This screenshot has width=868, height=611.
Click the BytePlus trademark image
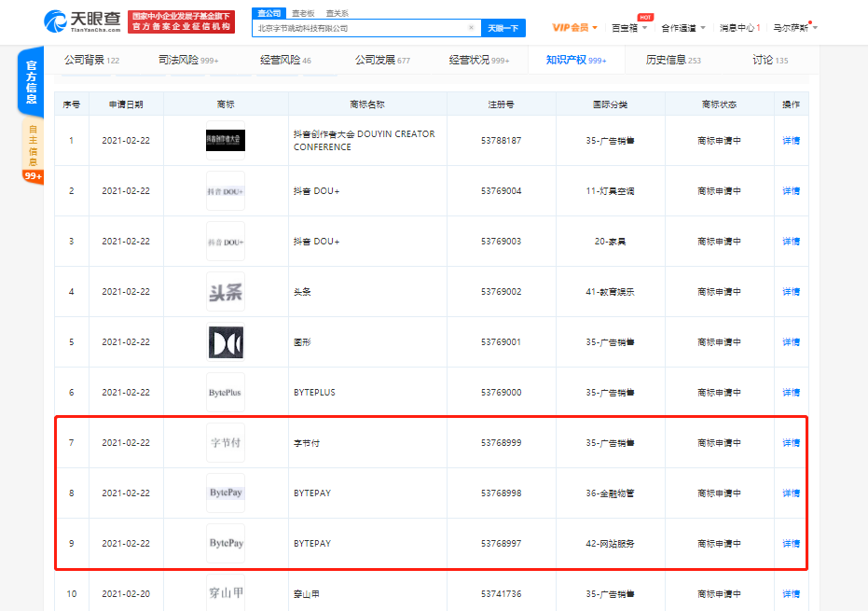226,393
